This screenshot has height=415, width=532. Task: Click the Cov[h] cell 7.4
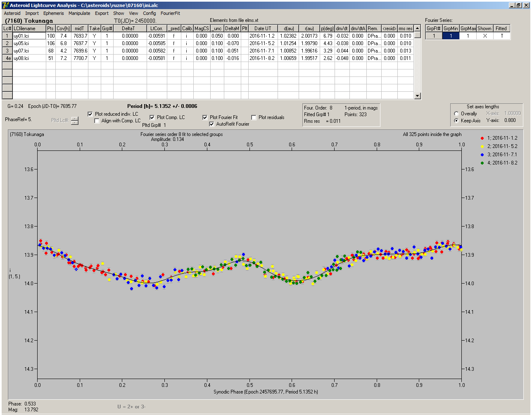[x=63, y=36]
